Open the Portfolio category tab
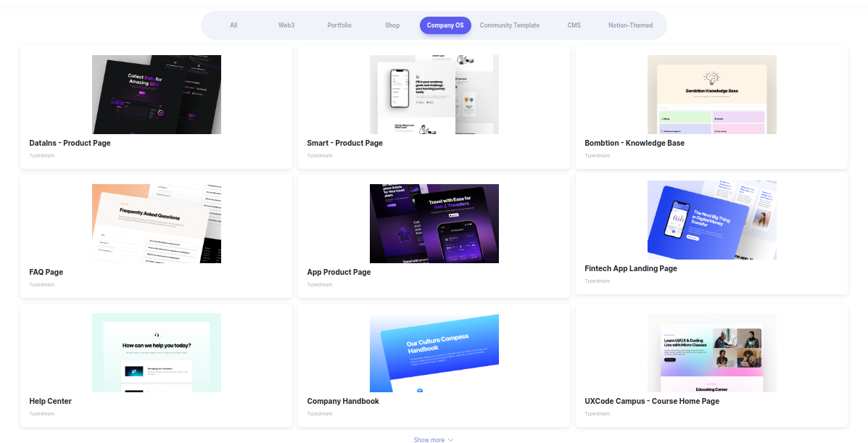Image resolution: width=868 pixels, height=443 pixels. click(x=339, y=25)
